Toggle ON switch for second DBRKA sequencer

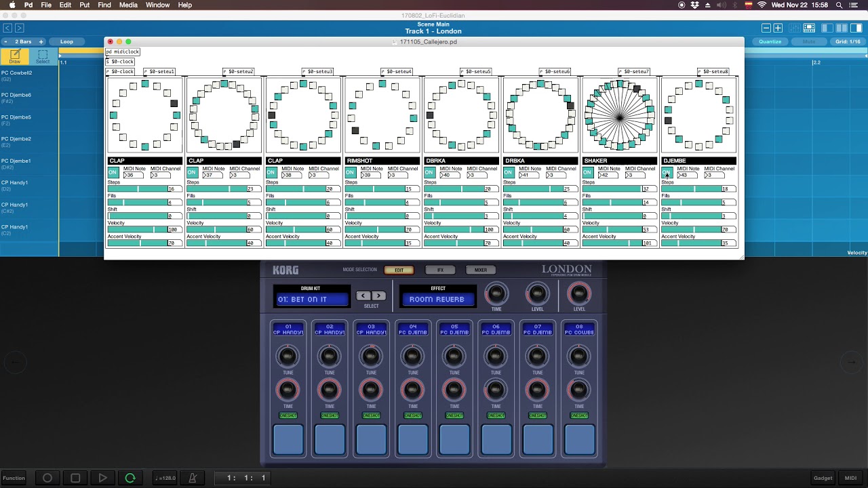coord(509,172)
